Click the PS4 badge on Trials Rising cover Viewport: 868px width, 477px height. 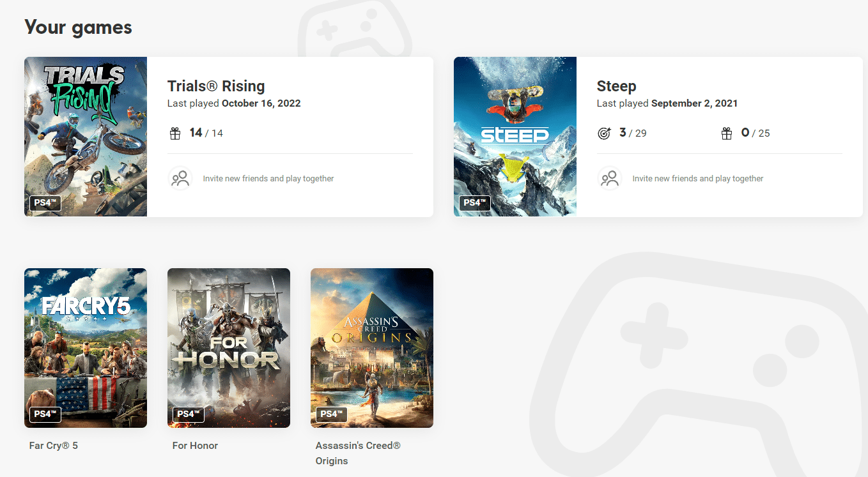(x=45, y=203)
